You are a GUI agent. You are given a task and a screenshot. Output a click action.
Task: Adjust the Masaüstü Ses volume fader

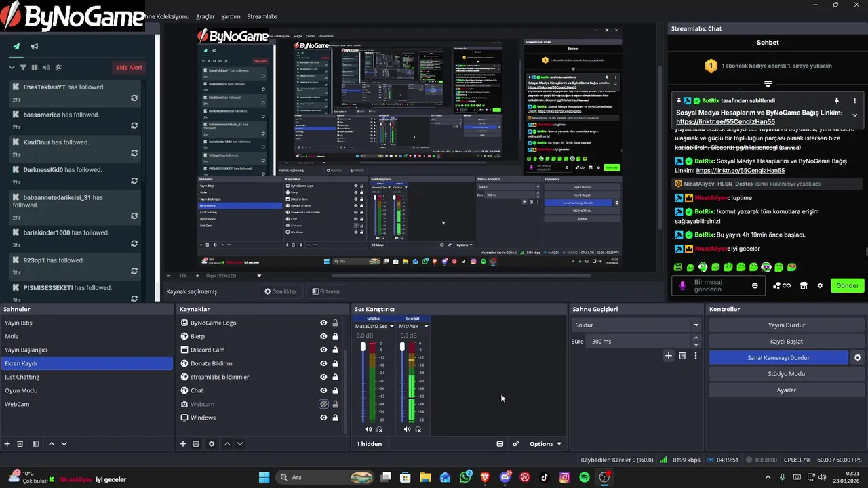363,346
